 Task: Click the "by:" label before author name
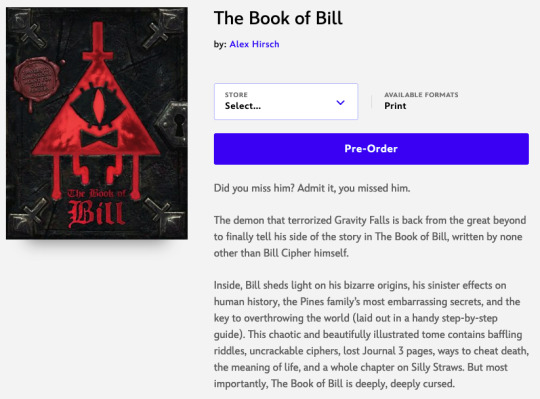tap(220, 44)
